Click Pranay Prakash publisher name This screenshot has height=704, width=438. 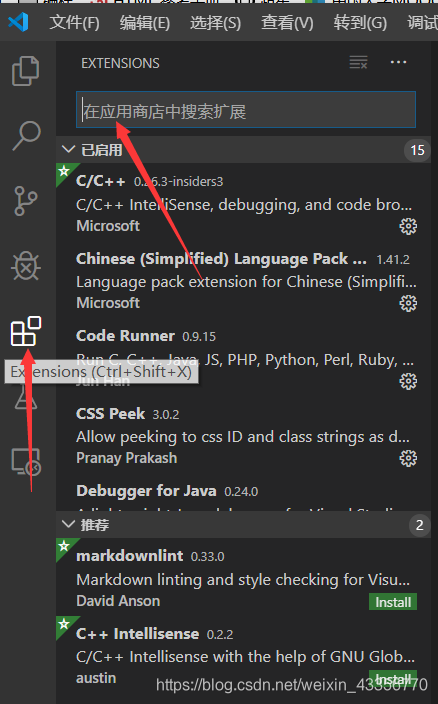pyautogui.click(x=127, y=458)
